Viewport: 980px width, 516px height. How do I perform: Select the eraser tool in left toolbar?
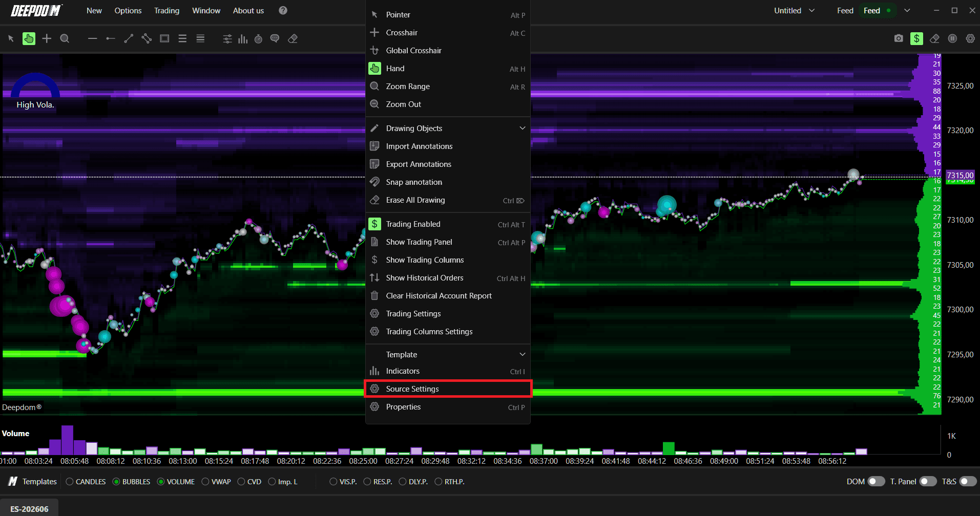(x=293, y=38)
